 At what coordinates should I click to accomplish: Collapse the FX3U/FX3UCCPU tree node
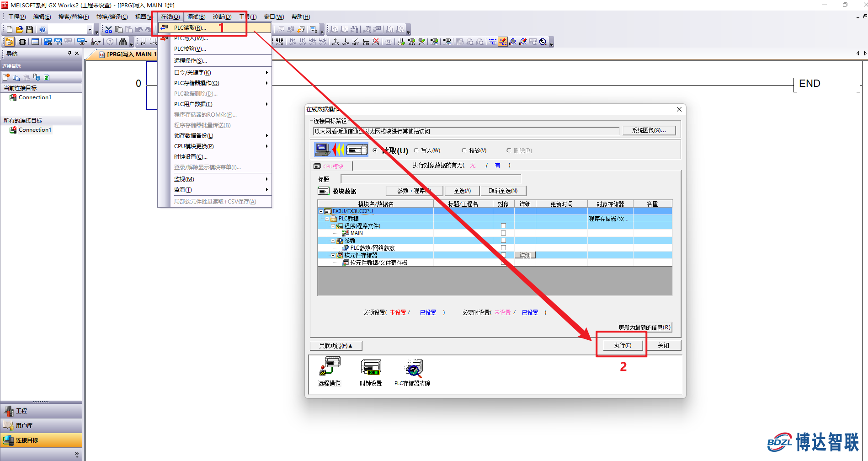pos(321,211)
